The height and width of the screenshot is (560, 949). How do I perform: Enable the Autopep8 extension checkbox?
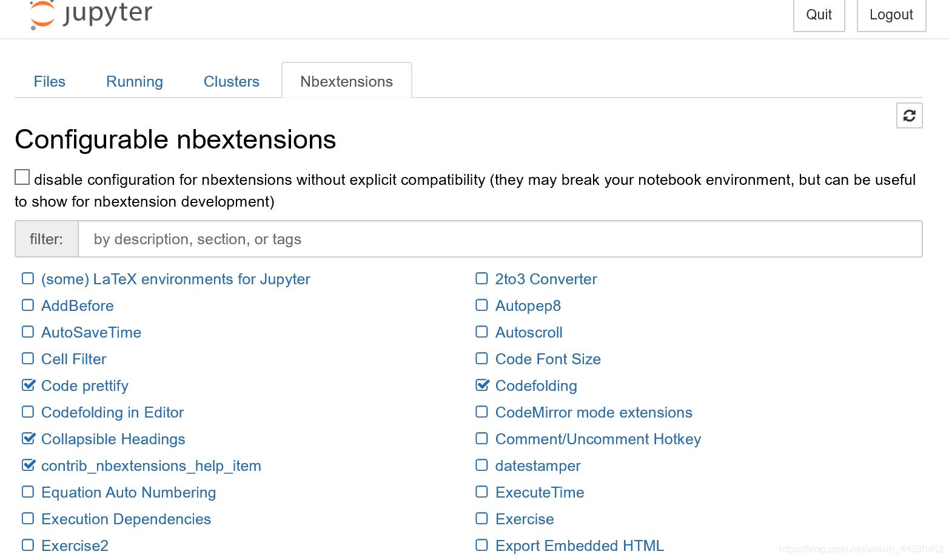point(481,305)
